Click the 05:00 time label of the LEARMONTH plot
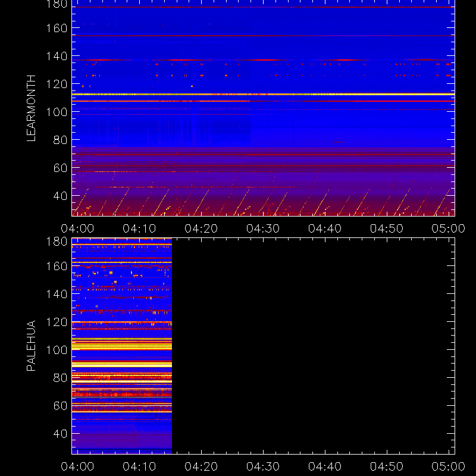The height and width of the screenshot is (476, 476). coord(449,228)
